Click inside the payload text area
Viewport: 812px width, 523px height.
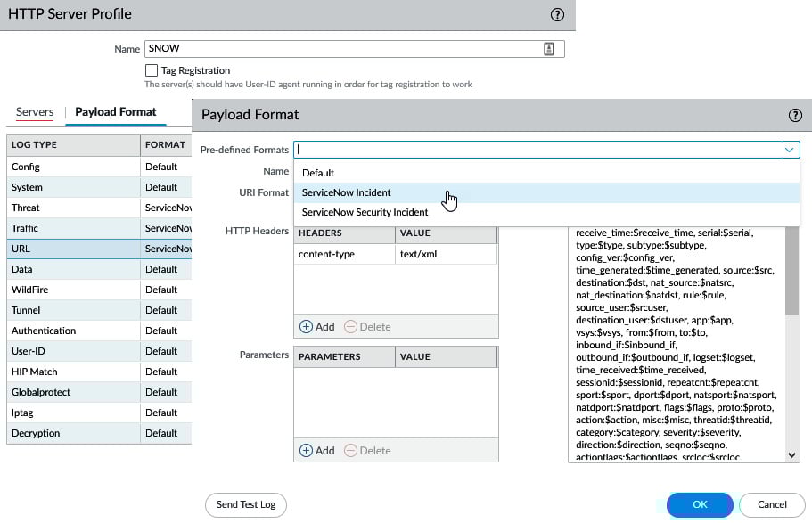point(677,344)
